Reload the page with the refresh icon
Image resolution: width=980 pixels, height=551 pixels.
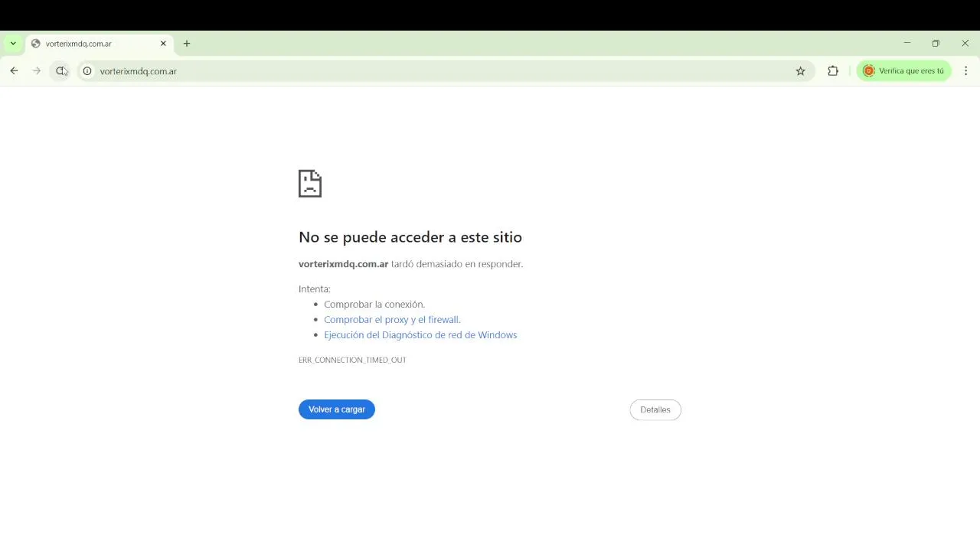[60, 71]
